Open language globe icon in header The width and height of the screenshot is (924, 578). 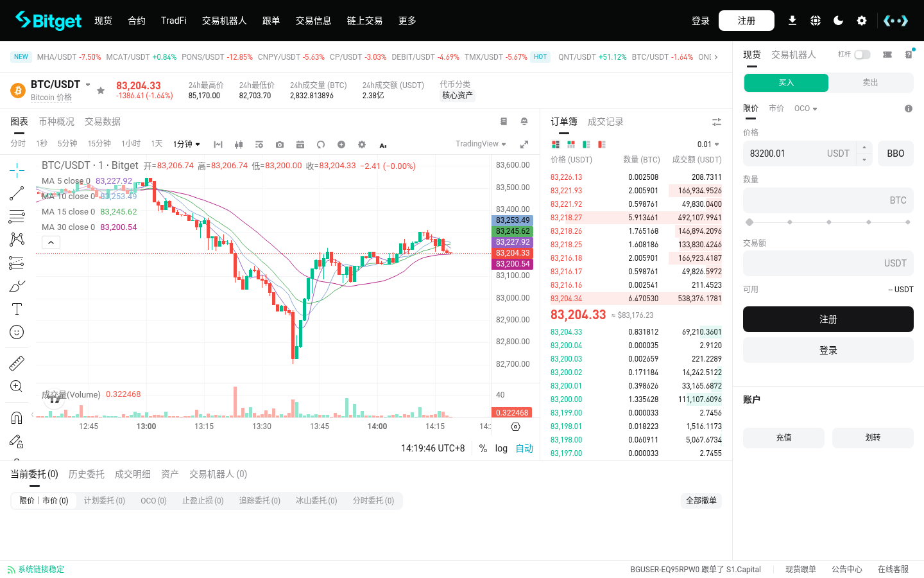tap(816, 21)
